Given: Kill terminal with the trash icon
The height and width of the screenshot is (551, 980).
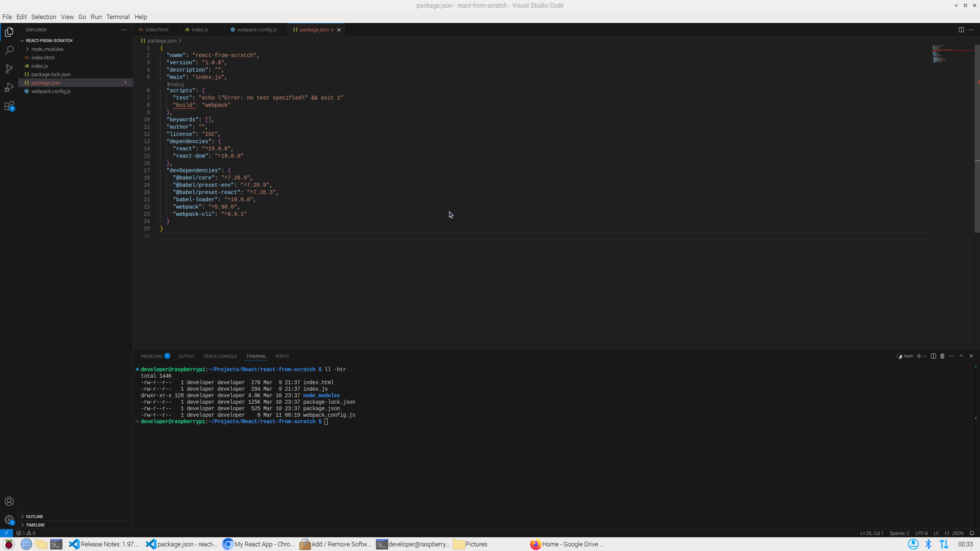Looking at the screenshot, I should pos(942,356).
